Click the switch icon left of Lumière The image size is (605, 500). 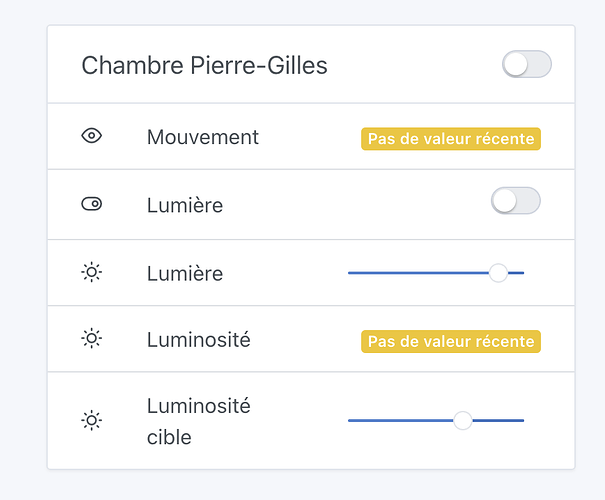[x=92, y=205]
